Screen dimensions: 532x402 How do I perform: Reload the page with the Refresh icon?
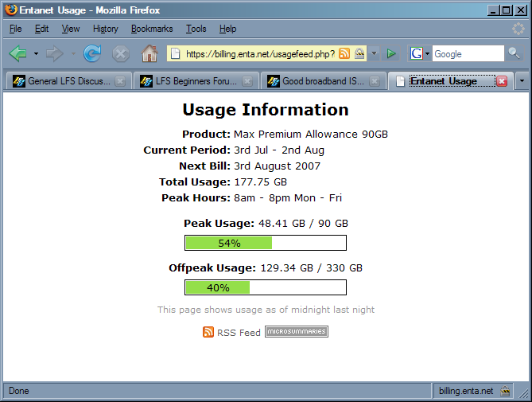pyautogui.click(x=92, y=53)
